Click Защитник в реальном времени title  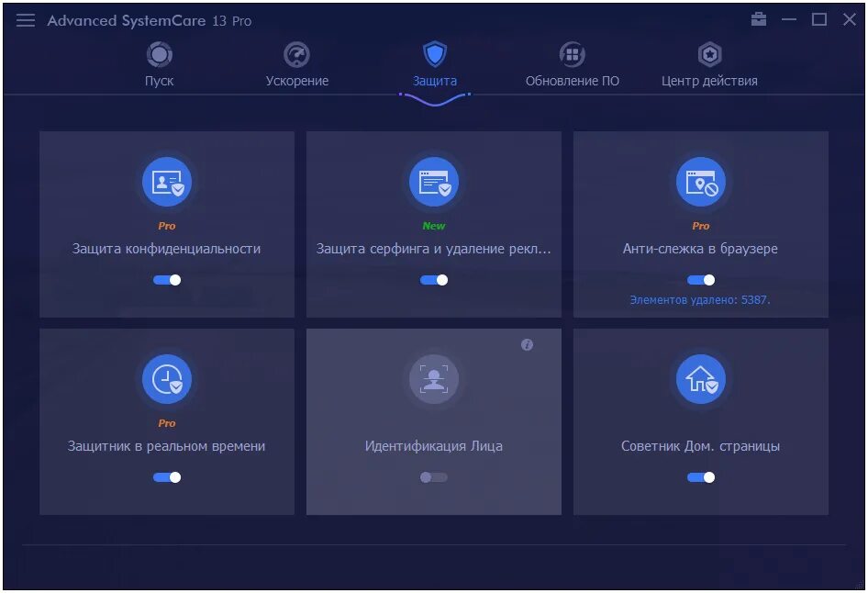click(x=166, y=446)
